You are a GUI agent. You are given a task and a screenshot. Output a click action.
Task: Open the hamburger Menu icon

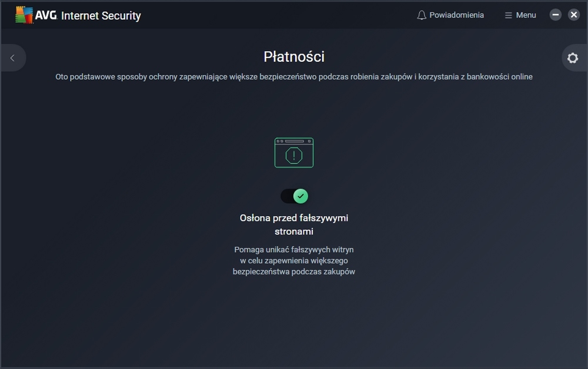click(x=509, y=15)
